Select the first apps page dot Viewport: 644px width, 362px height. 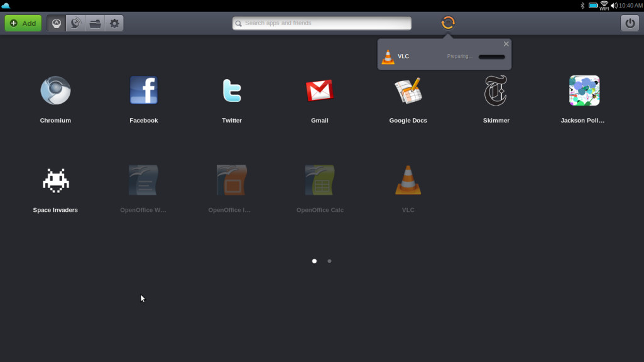point(314,261)
